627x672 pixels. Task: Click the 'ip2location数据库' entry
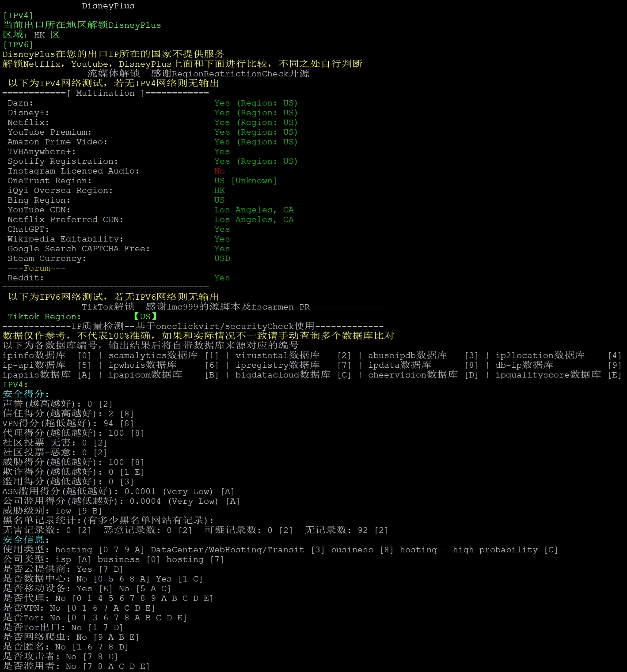[540, 355]
